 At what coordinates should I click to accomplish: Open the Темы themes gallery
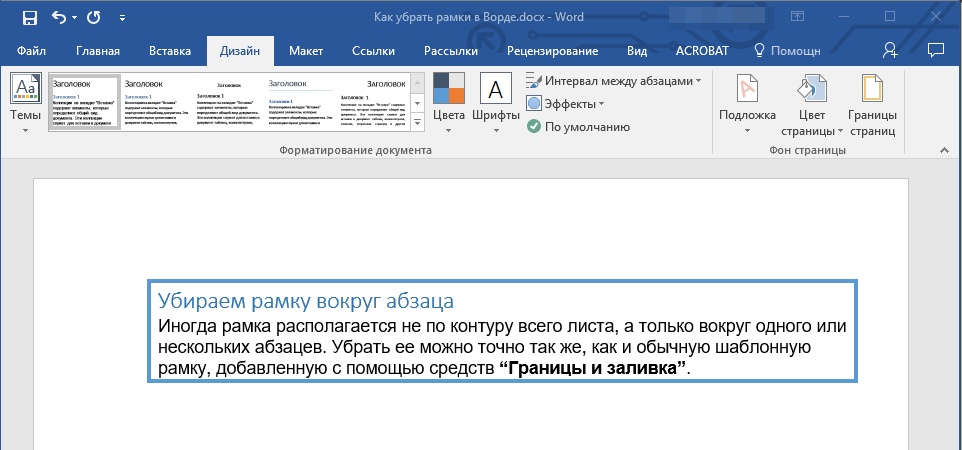click(x=24, y=100)
